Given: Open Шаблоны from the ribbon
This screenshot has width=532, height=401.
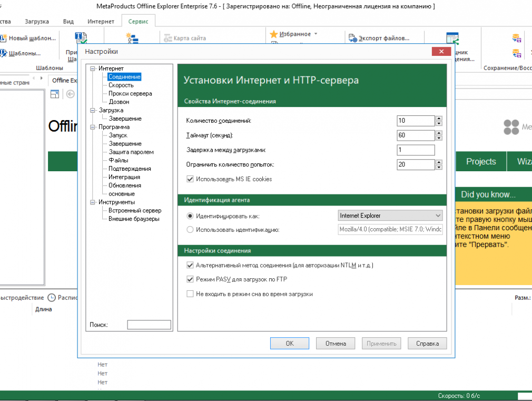Looking at the screenshot, I should pos(21,53).
